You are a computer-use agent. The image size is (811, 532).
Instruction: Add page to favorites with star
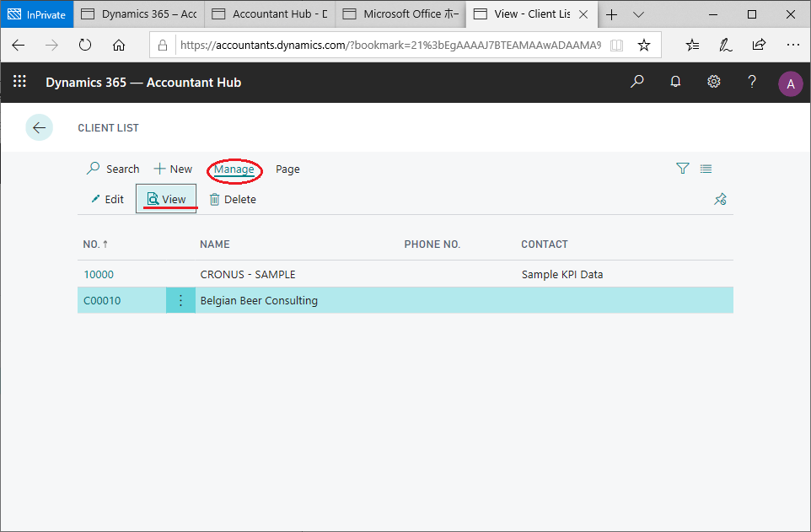644,45
